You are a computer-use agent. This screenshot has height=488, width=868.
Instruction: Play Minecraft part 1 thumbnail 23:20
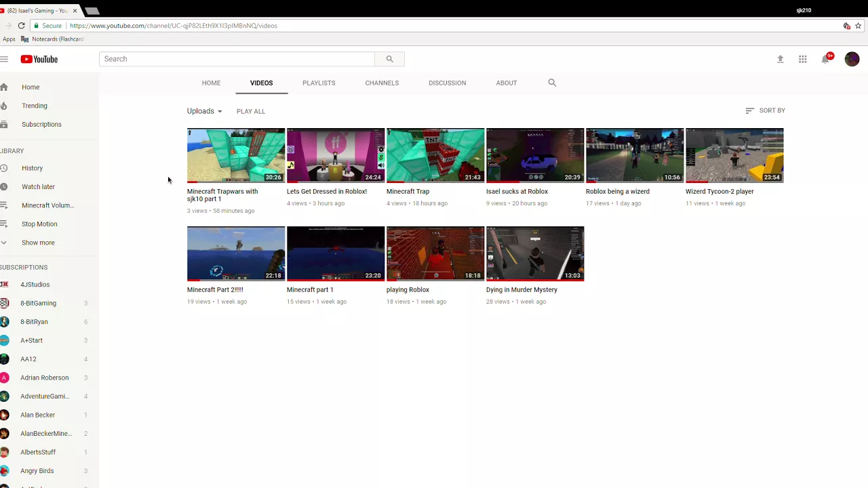(336, 253)
